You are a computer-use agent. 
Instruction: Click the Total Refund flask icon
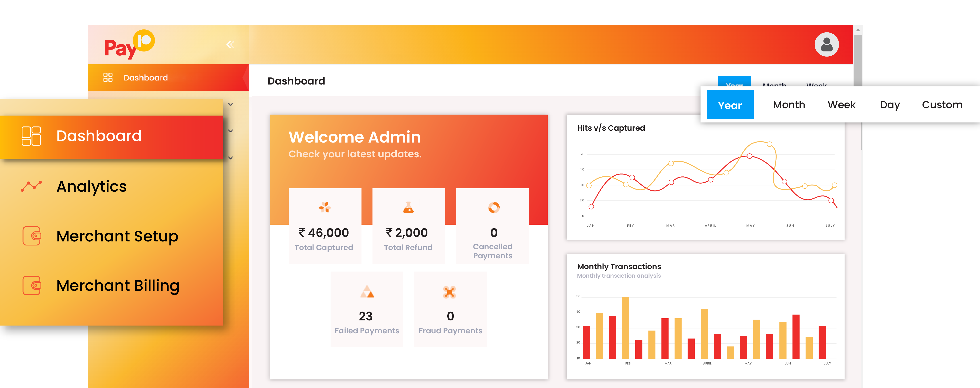tap(409, 208)
